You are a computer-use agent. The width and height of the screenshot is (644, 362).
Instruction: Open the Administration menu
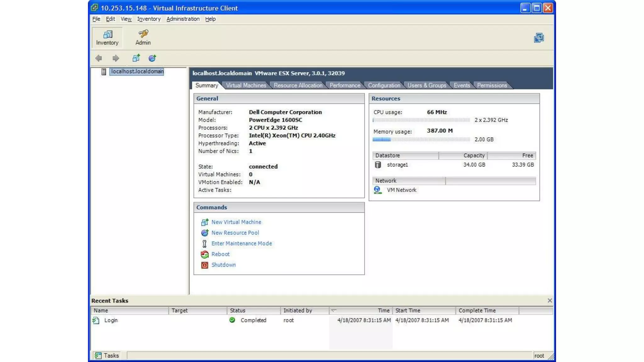[x=183, y=19]
